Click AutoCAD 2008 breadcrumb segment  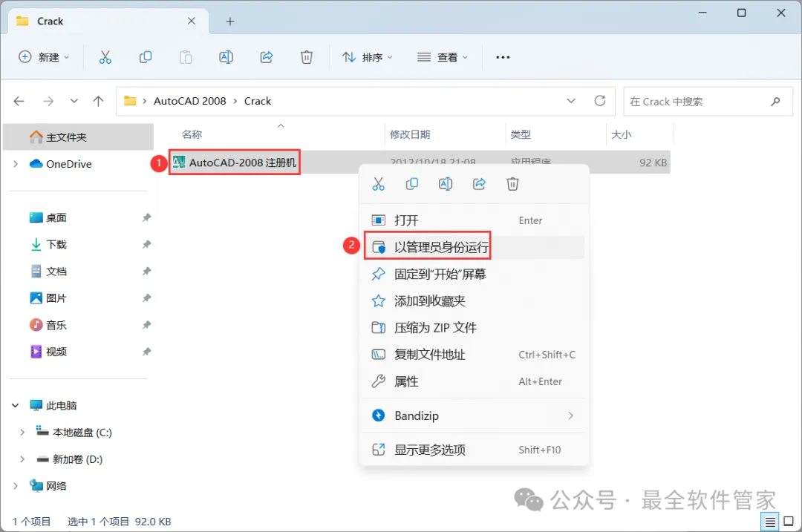190,101
